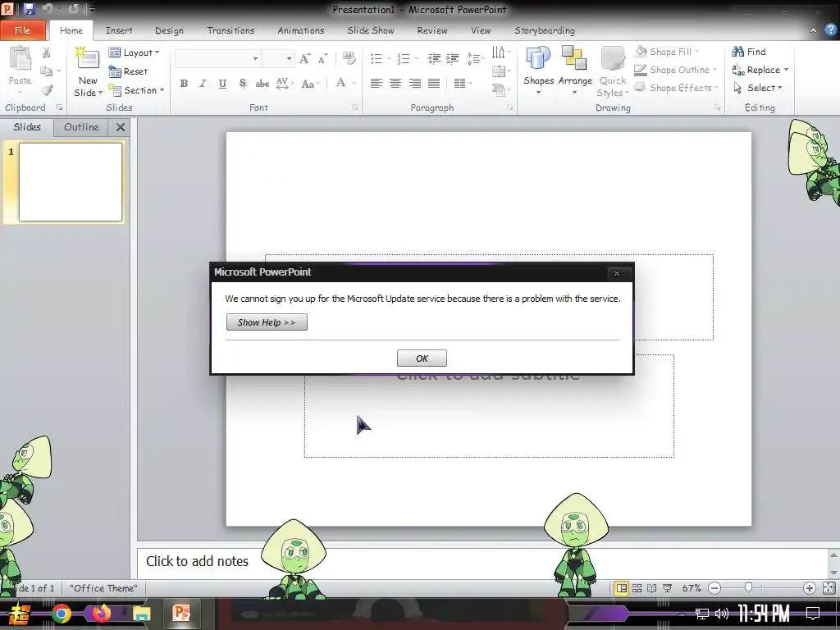The width and height of the screenshot is (840, 630).
Task: Click the Zoom Out minus button
Action: pos(714,588)
